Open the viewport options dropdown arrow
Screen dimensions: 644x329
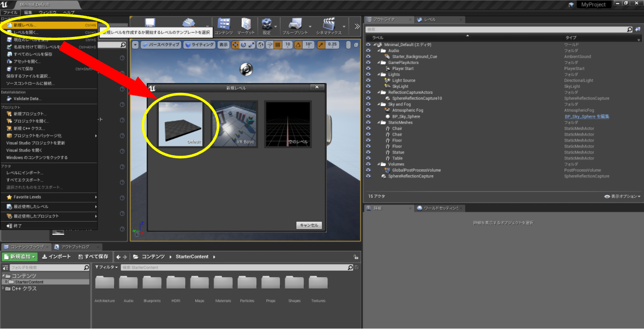pyautogui.click(x=135, y=45)
